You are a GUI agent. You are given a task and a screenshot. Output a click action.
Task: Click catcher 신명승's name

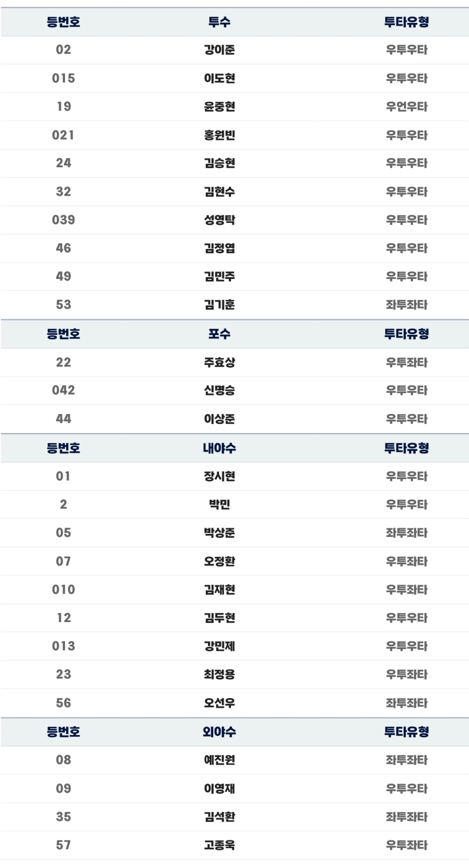pos(219,390)
